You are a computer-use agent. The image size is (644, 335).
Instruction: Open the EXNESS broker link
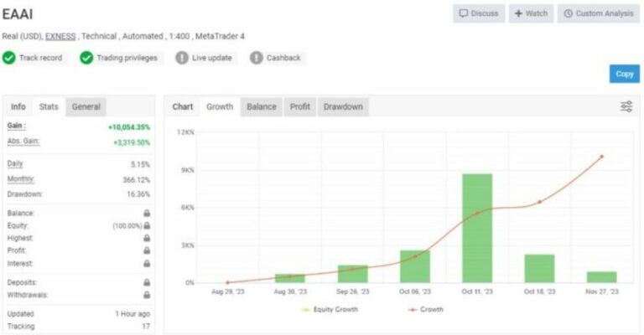[x=60, y=36]
